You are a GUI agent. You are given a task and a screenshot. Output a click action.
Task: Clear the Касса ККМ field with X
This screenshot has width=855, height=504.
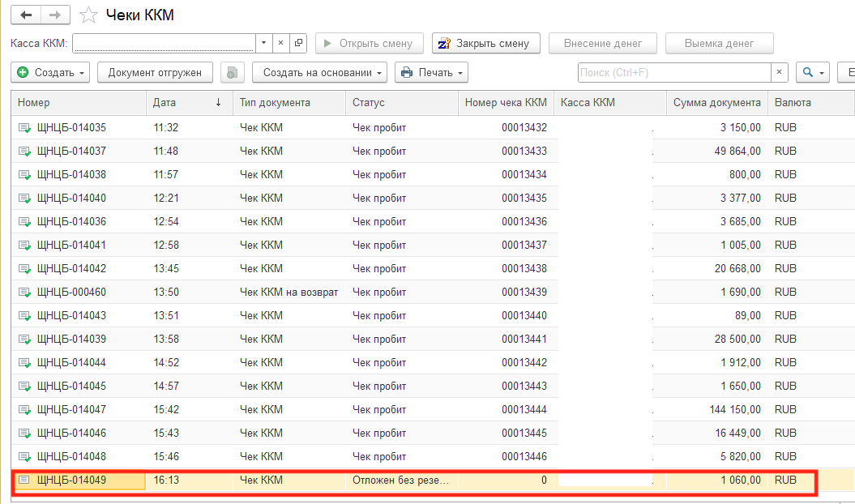coord(281,43)
